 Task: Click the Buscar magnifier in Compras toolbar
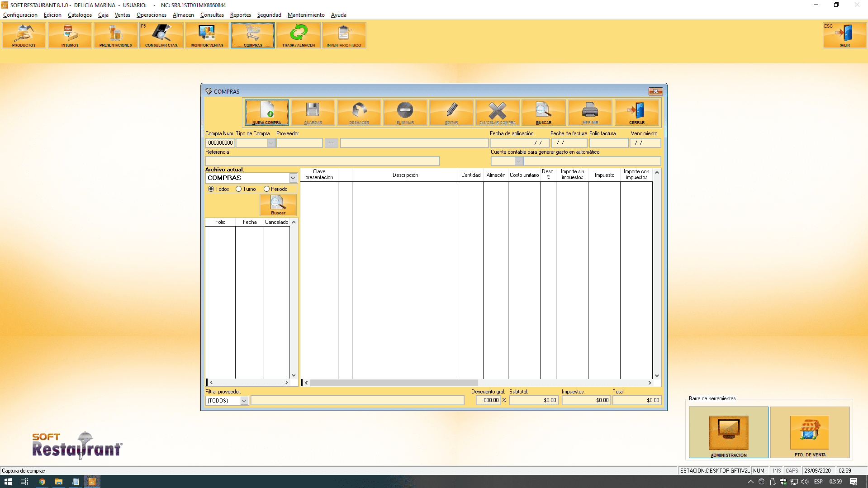point(543,113)
